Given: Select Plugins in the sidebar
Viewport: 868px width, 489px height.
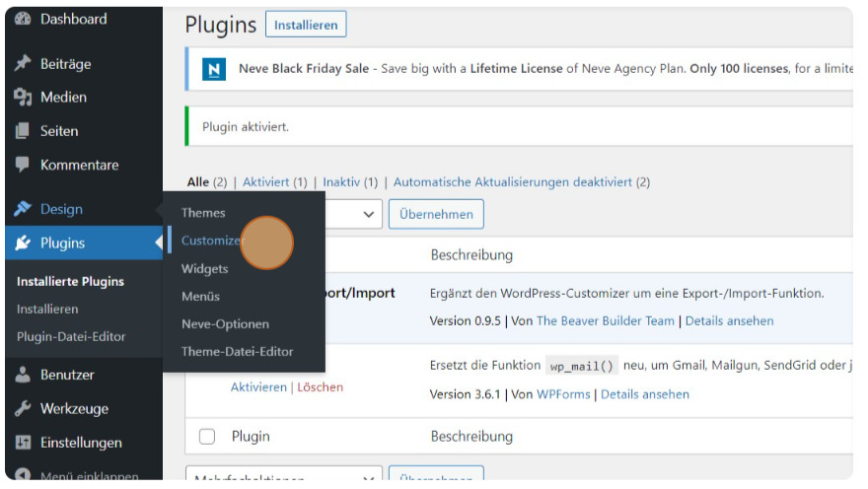Looking at the screenshot, I should 62,243.
